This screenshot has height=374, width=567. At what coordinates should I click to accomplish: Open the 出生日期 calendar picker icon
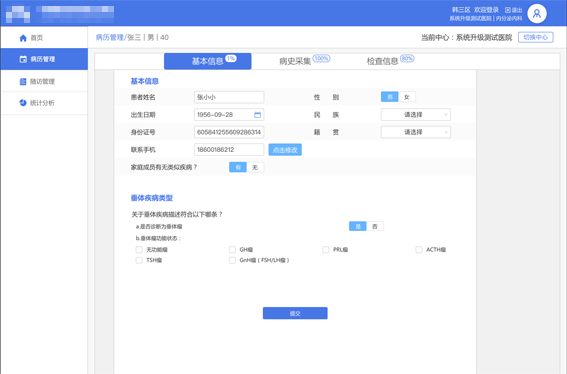point(257,115)
